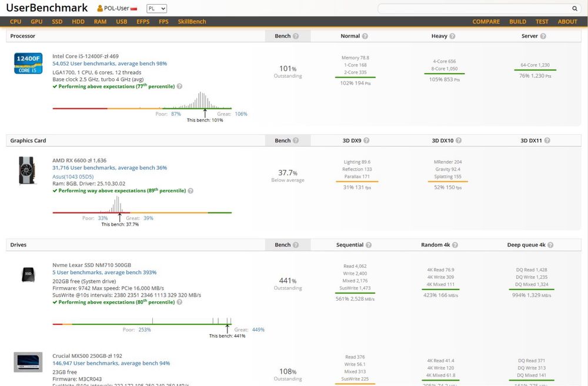Viewport: 588px width, 386px height.
Task: Open 146,947 User benchmarks Crucial link
Action: pos(111,363)
